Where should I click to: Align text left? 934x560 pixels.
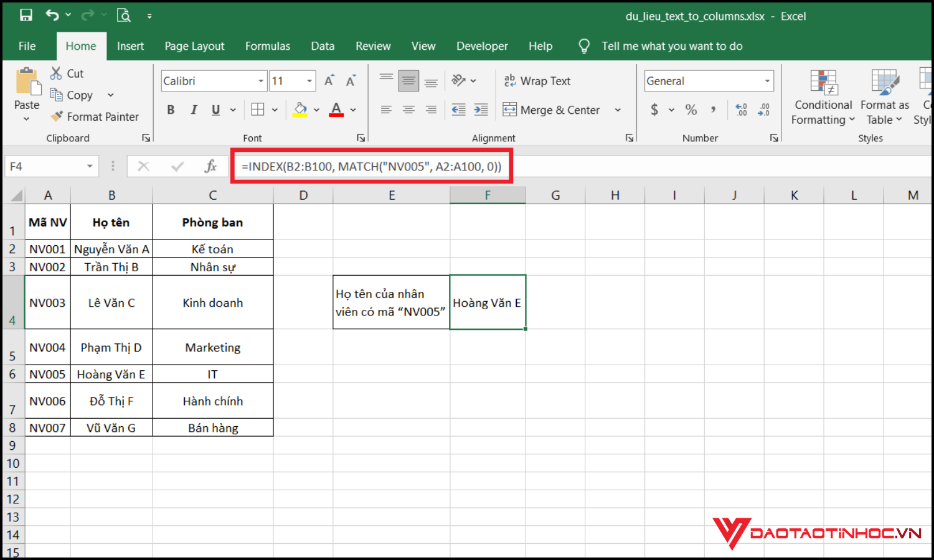pos(386,110)
